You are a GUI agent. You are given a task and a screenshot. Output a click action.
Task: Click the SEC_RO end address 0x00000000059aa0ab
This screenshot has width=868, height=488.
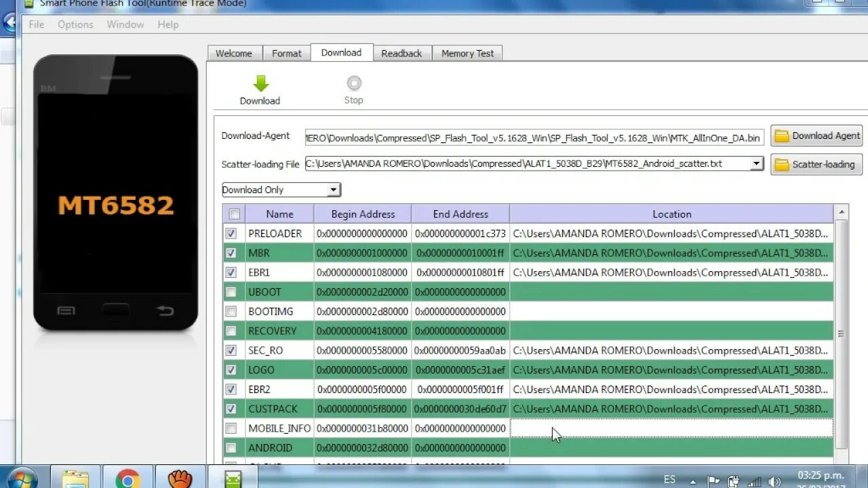point(460,350)
